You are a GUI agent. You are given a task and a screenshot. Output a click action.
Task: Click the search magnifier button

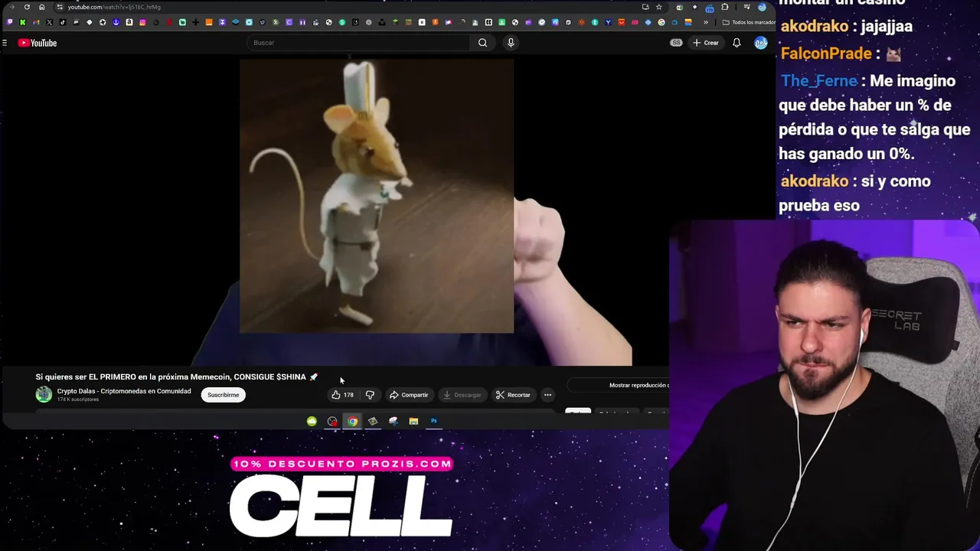click(482, 43)
